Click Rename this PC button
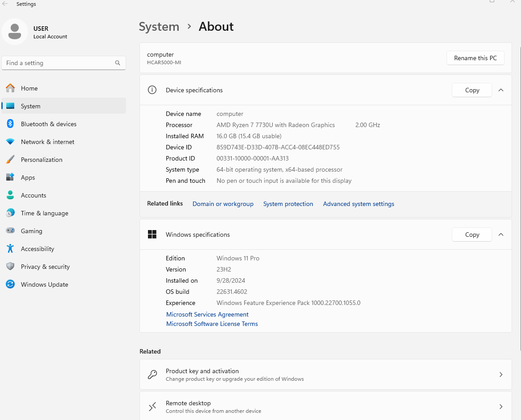The width and height of the screenshot is (521, 420). pyautogui.click(x=475, y=58)
